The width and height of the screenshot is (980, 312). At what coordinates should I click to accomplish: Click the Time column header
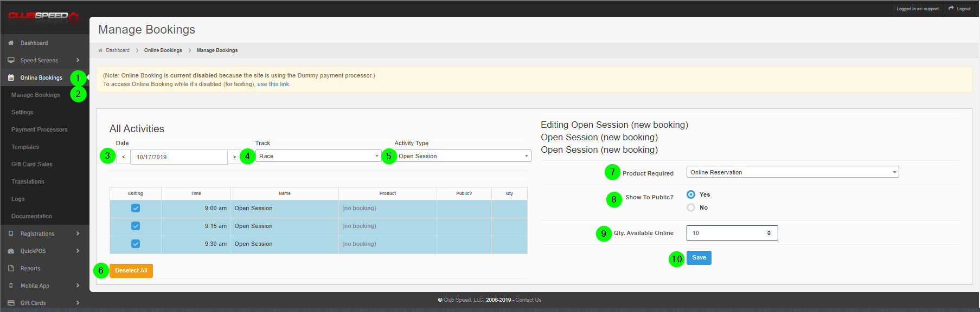[196, 193]
